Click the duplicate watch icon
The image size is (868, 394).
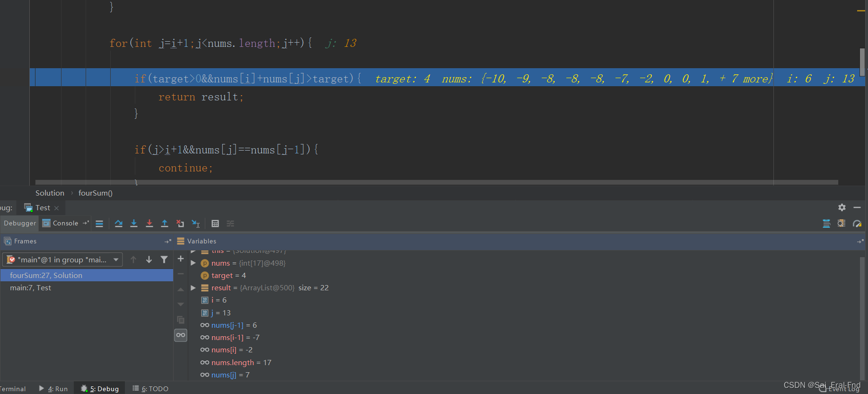pos(181,320)
